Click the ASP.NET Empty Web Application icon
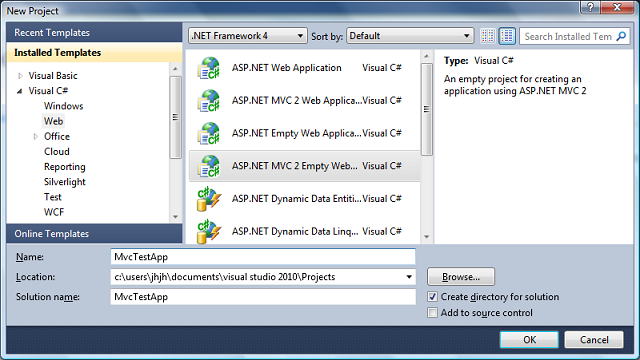640x360 pixels. [209, 133]
